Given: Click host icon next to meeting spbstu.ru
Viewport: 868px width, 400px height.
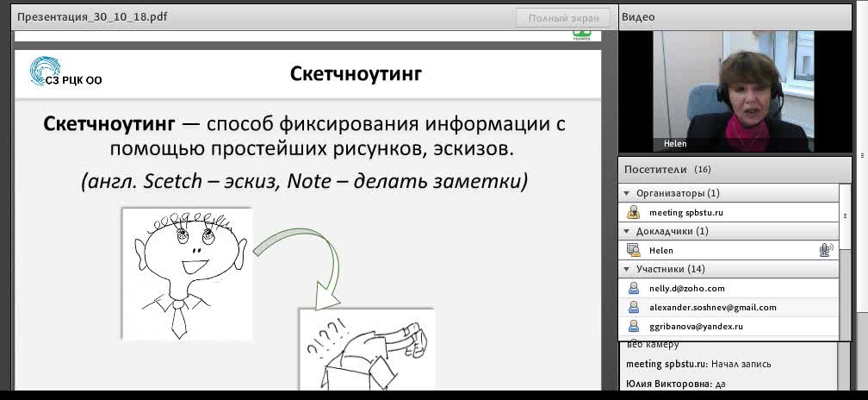Looking at the screenshot, I should [633, 213].
